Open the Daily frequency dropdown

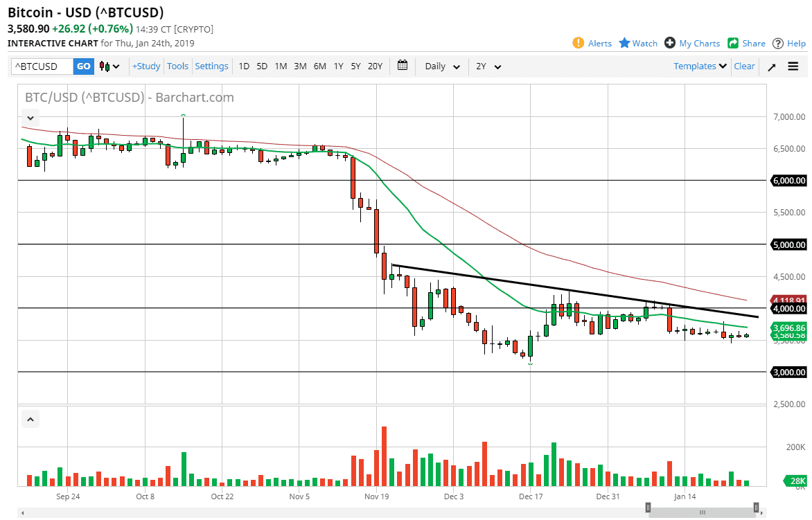point(440,66)
